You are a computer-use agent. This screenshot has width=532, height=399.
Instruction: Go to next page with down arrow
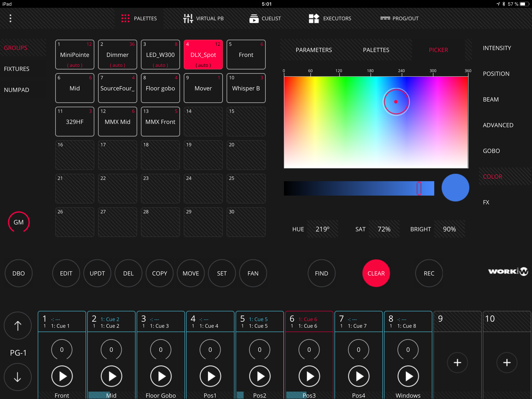18,377
